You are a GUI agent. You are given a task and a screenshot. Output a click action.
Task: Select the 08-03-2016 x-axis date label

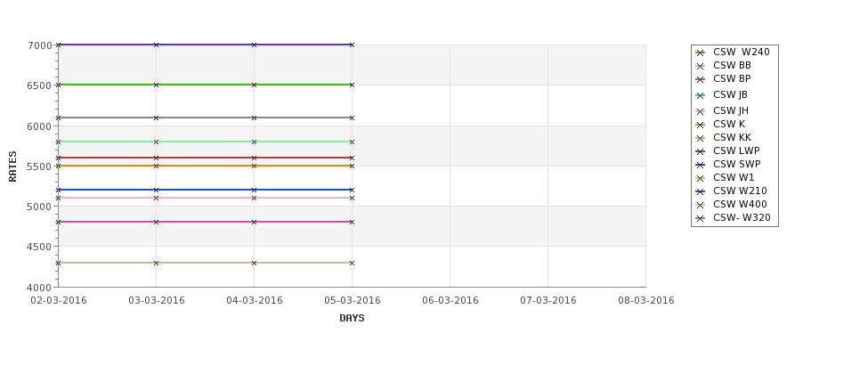tap(646, 301)
